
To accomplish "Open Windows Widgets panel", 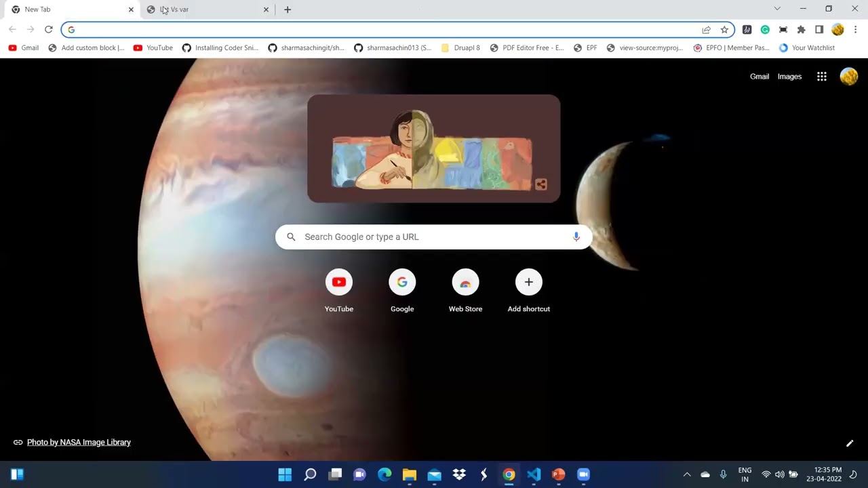I will coord(18,474).
